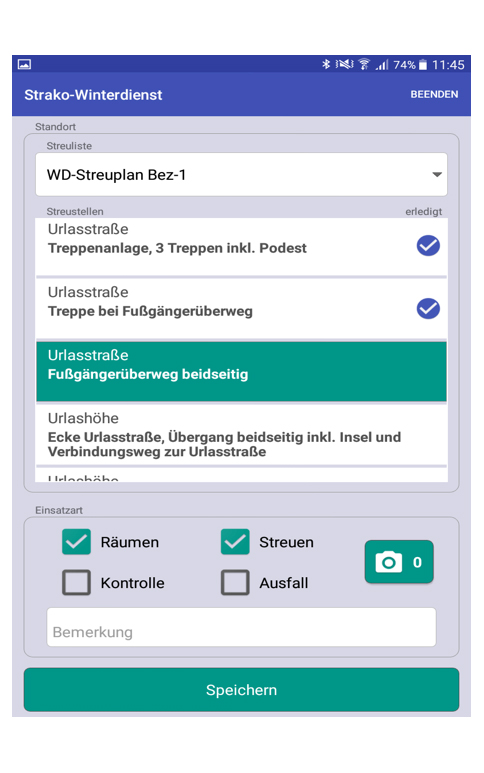Tap the Speichern button
The width and height of the screenshot is (484, 773).
coord(242,690)
